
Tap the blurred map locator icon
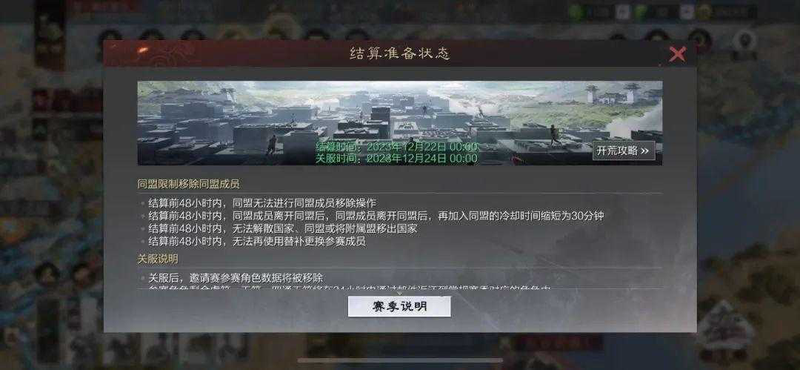point(745,42)
